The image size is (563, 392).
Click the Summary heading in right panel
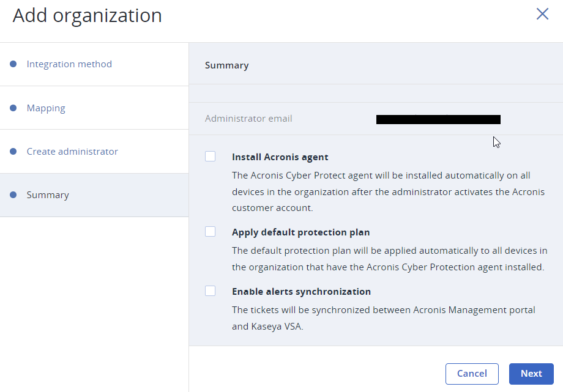226,65
